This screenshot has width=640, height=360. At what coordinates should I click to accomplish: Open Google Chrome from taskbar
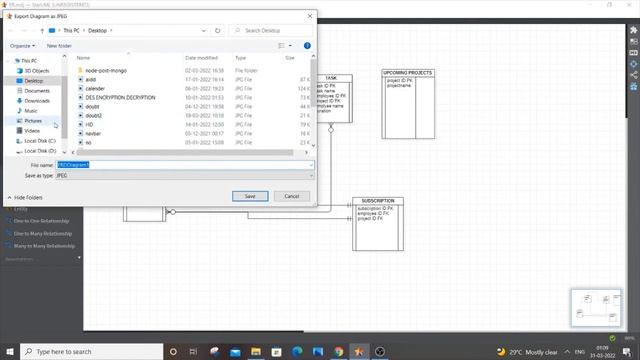tap(338, 351)
